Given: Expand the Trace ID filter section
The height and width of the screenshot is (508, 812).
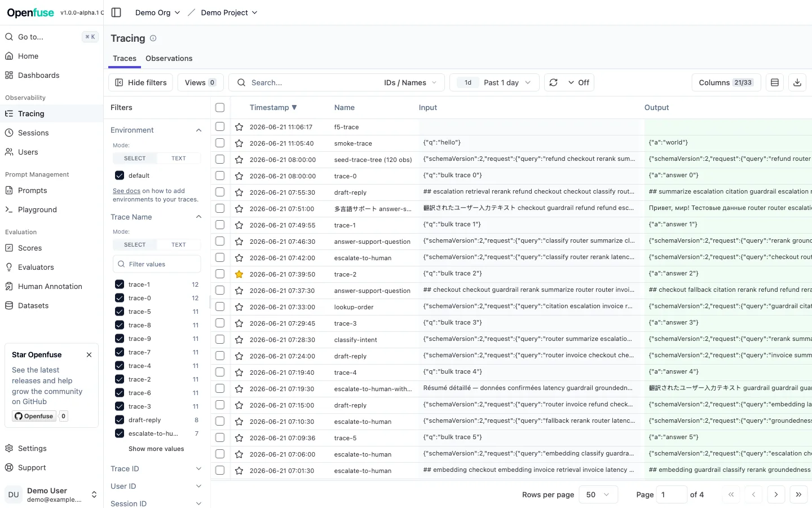Looking at the screenshot, I should (x=156, y=469).
